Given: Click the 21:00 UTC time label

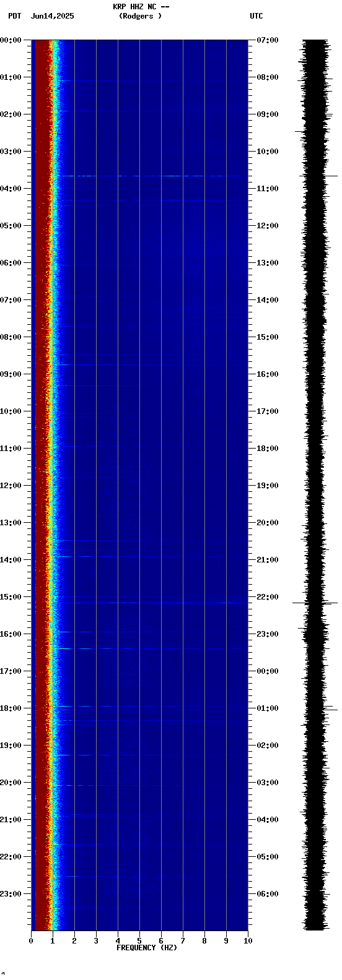Looking at the screenshot, I should coord(268,560).
